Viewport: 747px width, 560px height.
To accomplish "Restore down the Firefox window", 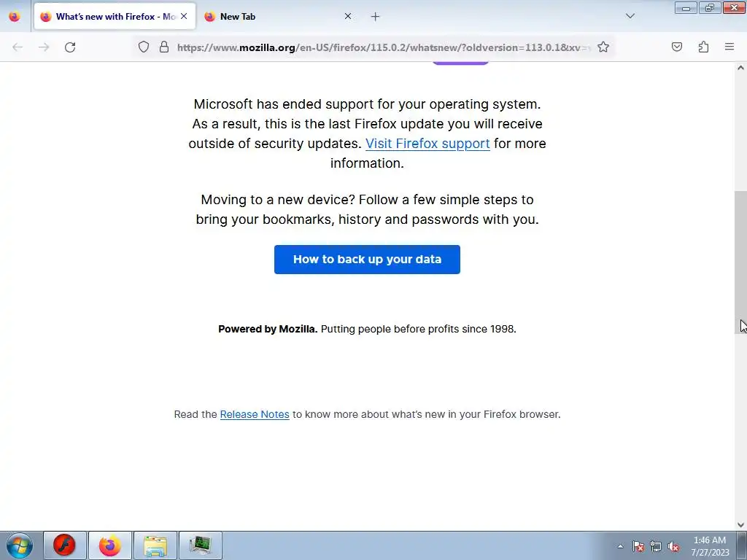I will pyautogui.click(x=709, y=7).
